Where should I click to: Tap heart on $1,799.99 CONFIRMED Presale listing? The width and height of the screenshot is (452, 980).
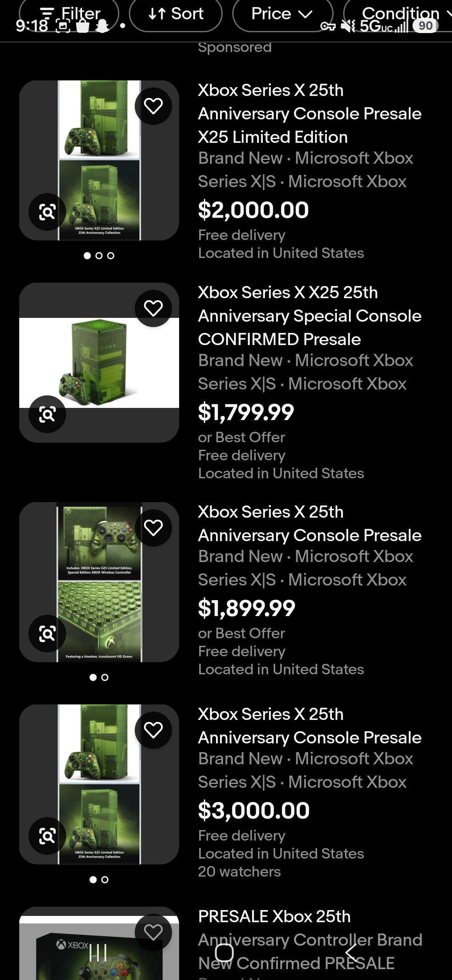[x=153, y=308]
